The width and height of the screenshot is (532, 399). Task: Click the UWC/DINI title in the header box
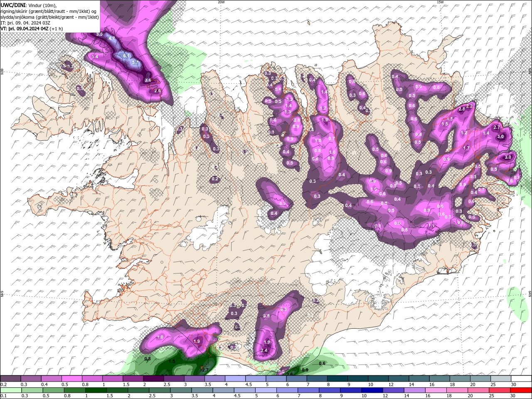point(12,5)
